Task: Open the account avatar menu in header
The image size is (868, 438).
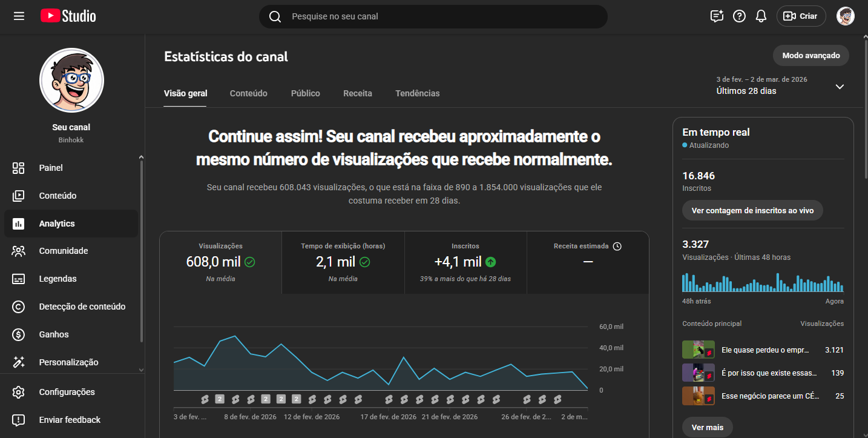Action: [846, 16]
